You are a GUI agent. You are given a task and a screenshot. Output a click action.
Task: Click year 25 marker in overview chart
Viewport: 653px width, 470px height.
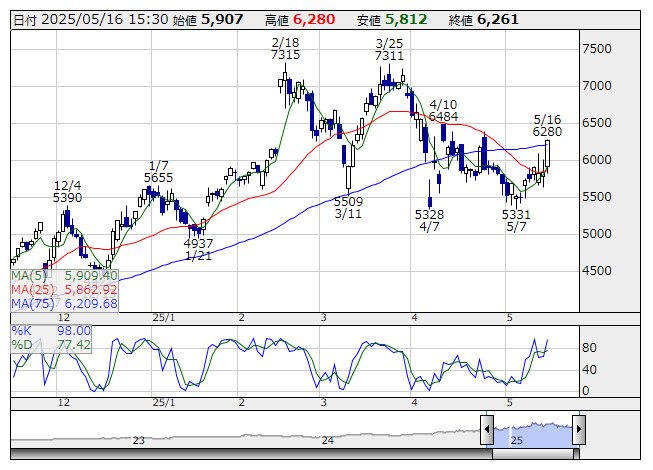(x=516, y=440)
